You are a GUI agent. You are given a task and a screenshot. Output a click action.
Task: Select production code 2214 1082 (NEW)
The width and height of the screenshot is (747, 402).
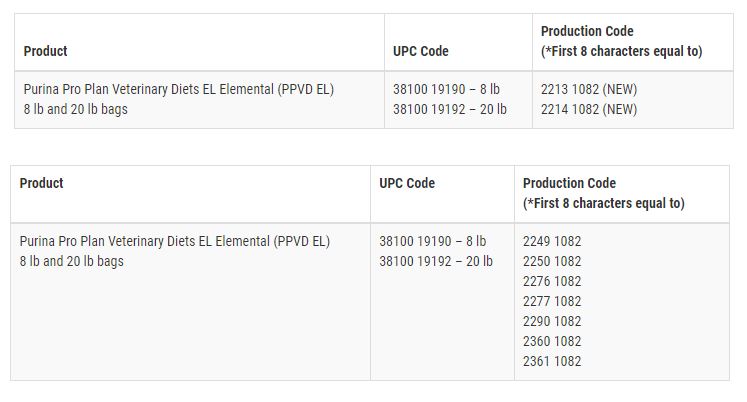589,109
